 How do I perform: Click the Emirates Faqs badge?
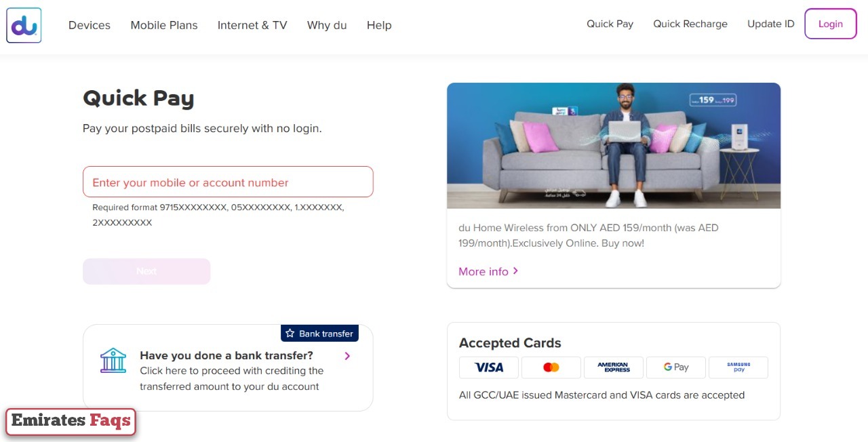click(71, 421)
